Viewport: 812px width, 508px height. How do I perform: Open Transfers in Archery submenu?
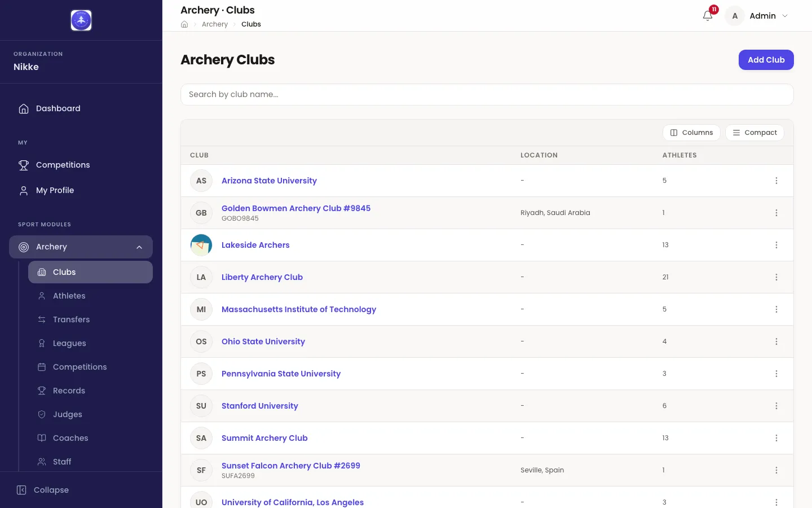pos(90,319)
